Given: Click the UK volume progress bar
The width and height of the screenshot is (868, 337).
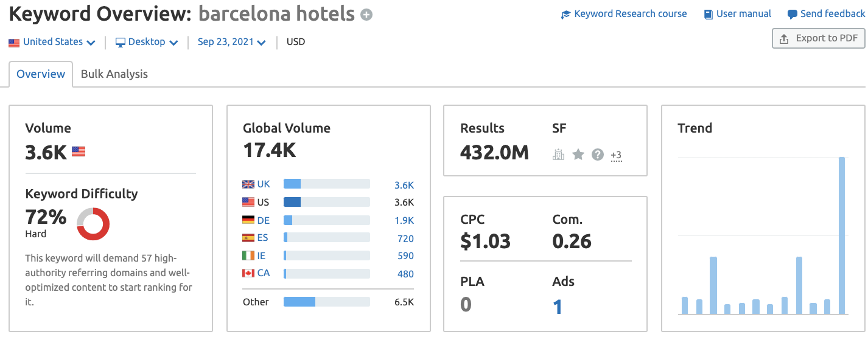Looking at the screenshot, I should pos(327,184).
